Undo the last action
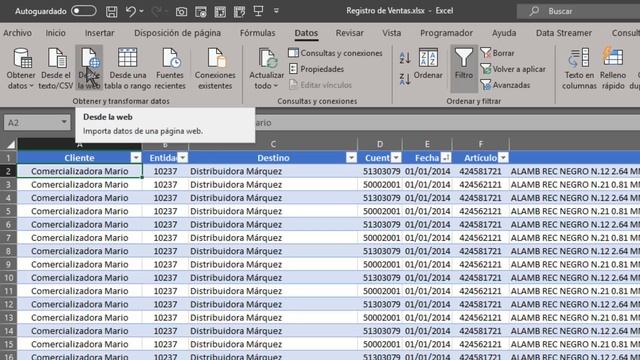The height and width of the screenshot is (360, 640). pyautogui.click(x=131, y=11)
